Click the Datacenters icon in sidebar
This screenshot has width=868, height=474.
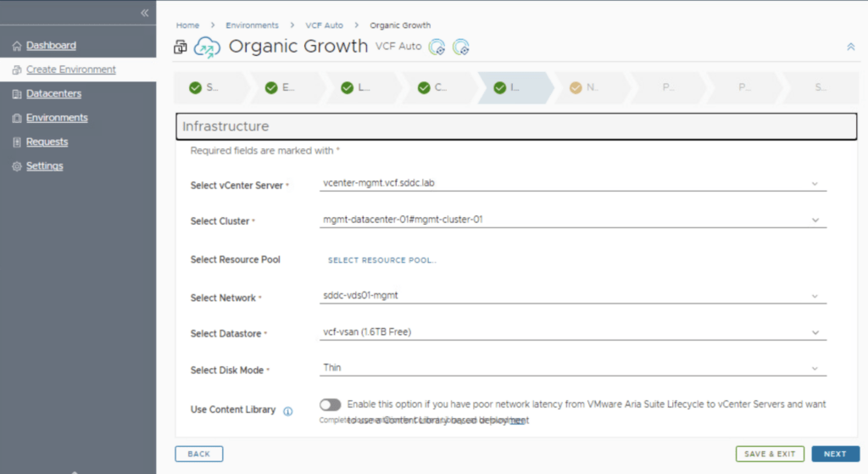click(17, 94)
